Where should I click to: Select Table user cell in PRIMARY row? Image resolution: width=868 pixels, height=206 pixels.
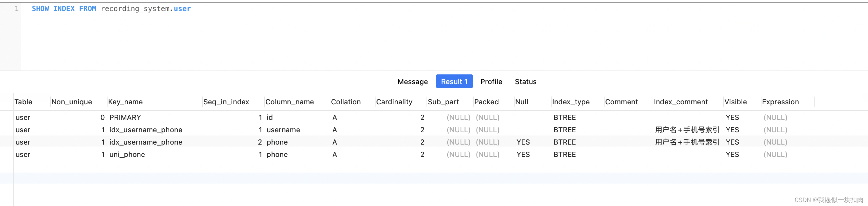[23, 117]
